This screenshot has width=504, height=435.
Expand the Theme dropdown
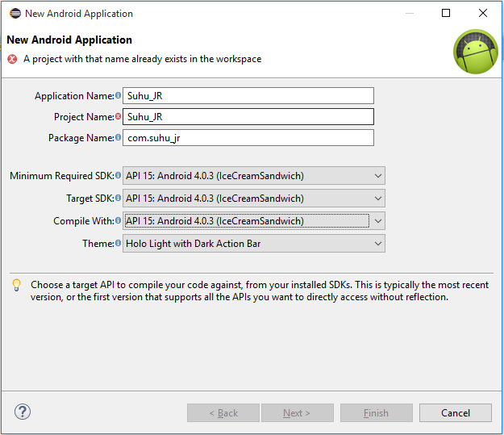point(253,244)
